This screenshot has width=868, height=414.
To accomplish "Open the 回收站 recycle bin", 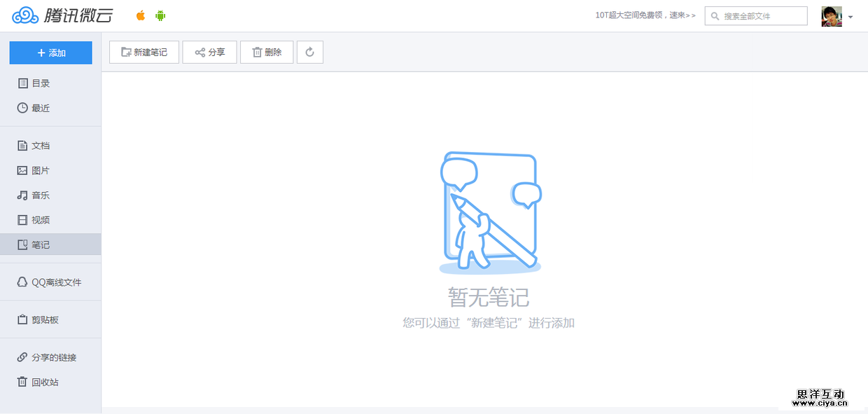I will (45, 382).
